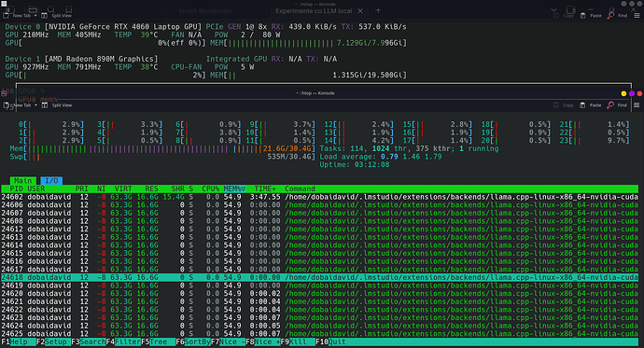The image size is (644, 348).
Task: Click Copy in the htop Konsole toolbar
Action: coord(564,105)
